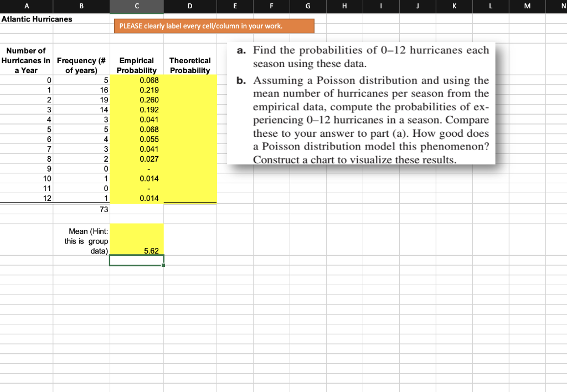Select column I header

(x=381, y=6)
